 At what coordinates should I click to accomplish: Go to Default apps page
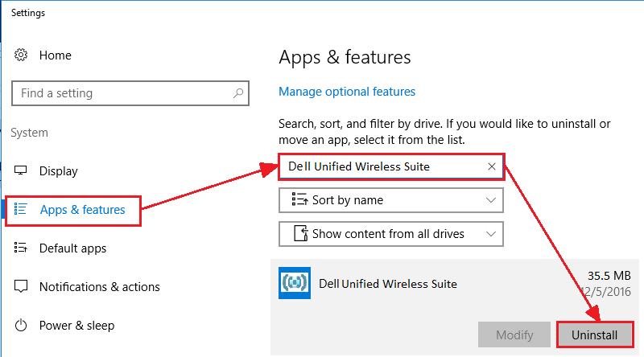tap(72, 248)
